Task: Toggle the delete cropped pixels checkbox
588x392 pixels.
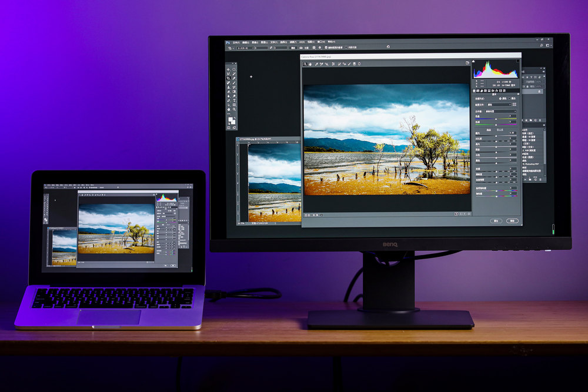Action: [x=326, y=48]
